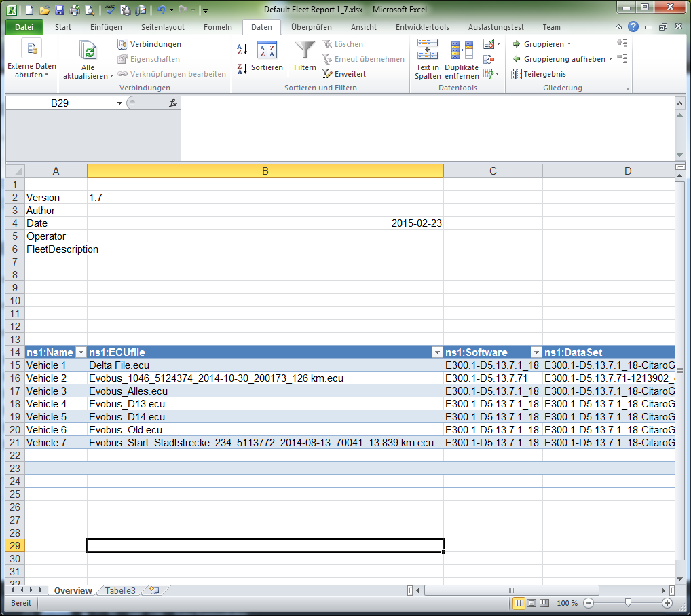Select the Overview sheet tab
Screen dimensions: 691x616
pyautogui.click(x=73, y=590)
